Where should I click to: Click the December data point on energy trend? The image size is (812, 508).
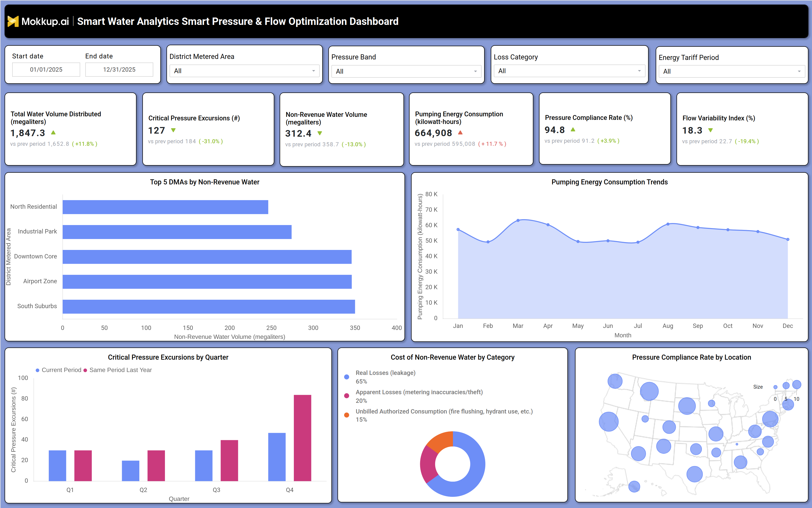[x=788, y=239]
